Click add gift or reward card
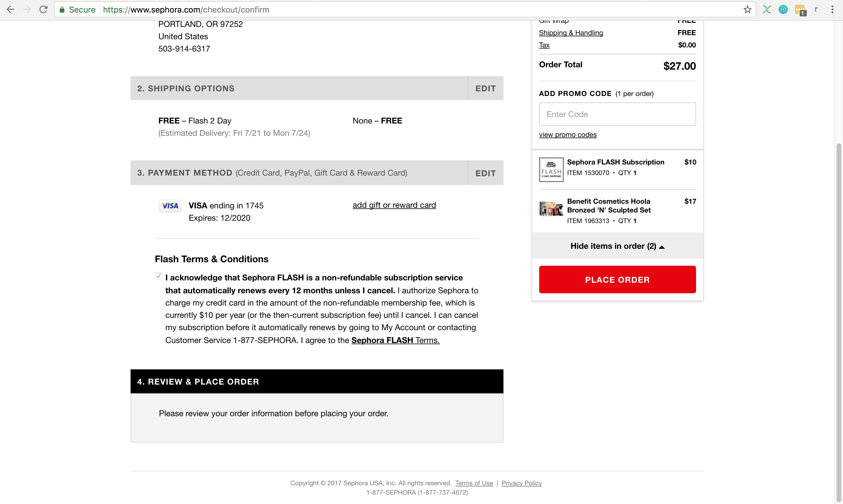Viewport: 843px width, 504px height. pyautogui.click(x=394, y=205)
